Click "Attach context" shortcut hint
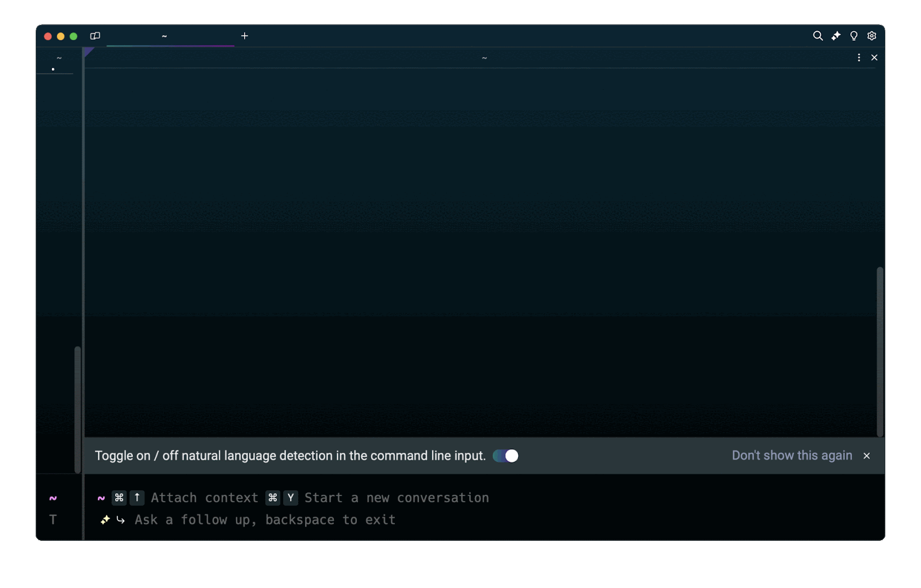921x588 pixels. (204, 498)
